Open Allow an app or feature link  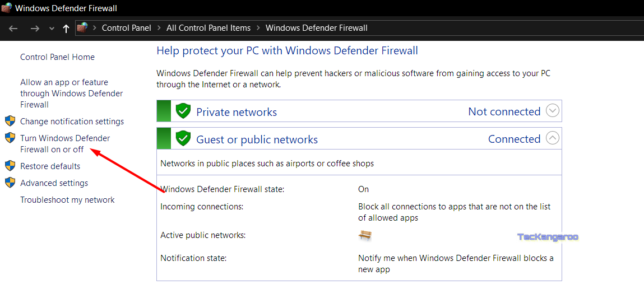click(72, 94)
